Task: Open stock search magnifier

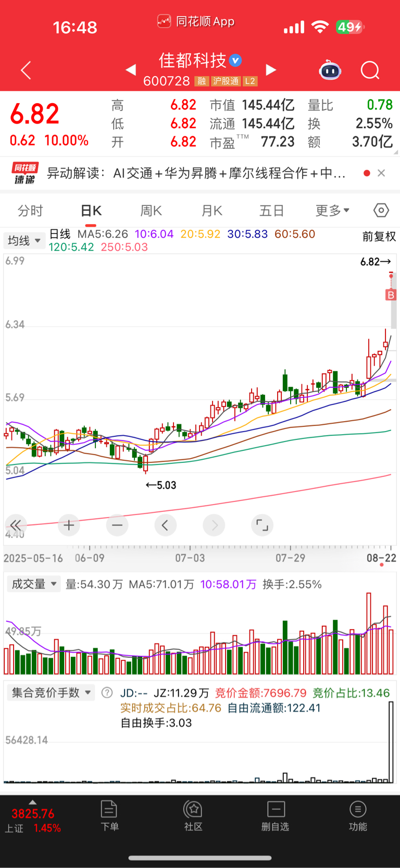Action: [370, 70]
